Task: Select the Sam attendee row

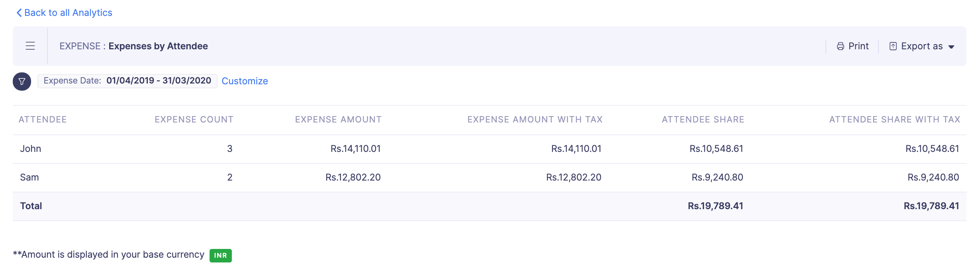Action: 29,177
